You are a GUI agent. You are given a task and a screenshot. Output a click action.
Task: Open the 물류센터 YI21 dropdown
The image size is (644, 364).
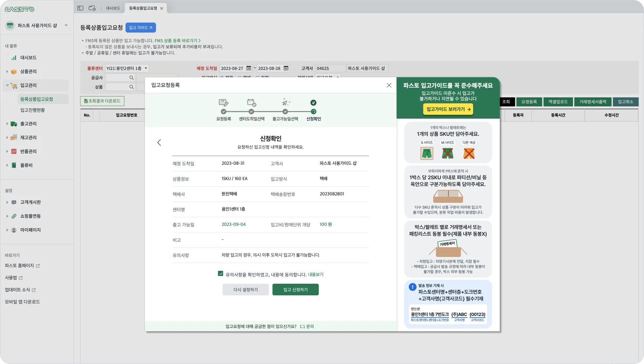pos(127,68)
